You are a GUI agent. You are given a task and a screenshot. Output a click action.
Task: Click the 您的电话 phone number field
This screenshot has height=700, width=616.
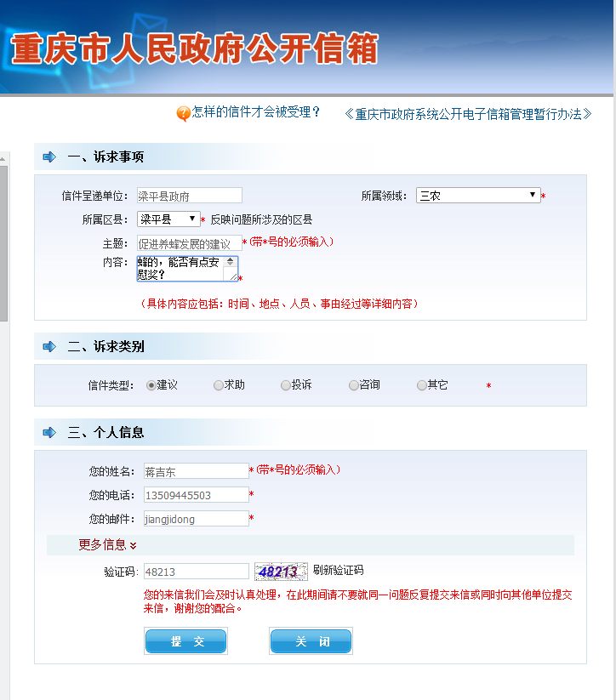pyautogui.click(x=196, y=495)
